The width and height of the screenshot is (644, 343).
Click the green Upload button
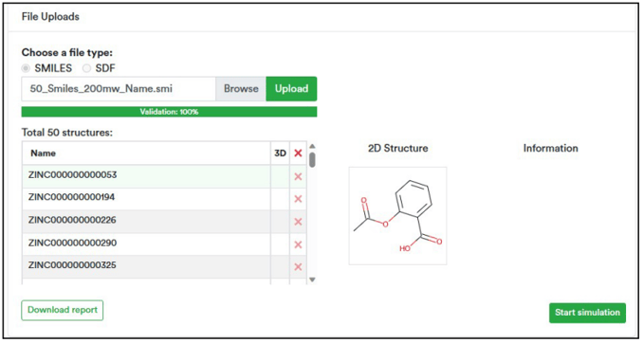pos(291,89)
